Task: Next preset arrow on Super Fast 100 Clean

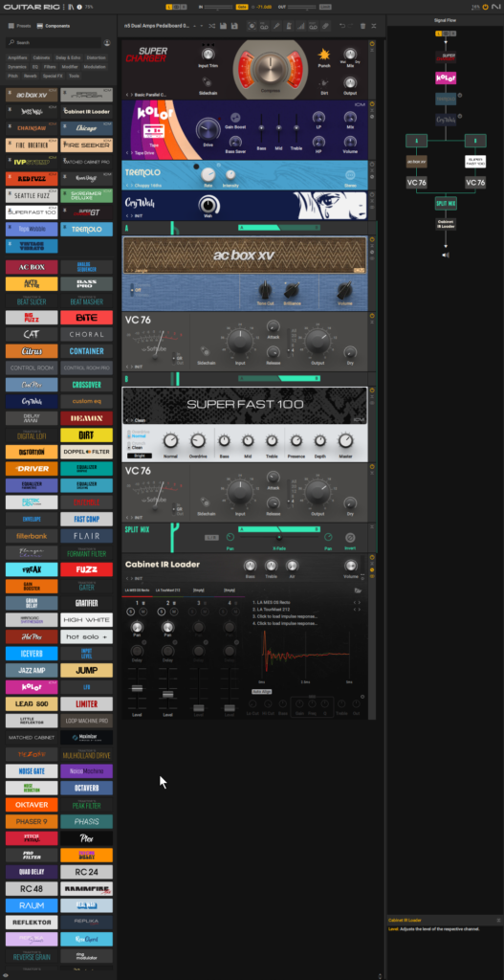Action: [132, 421]
